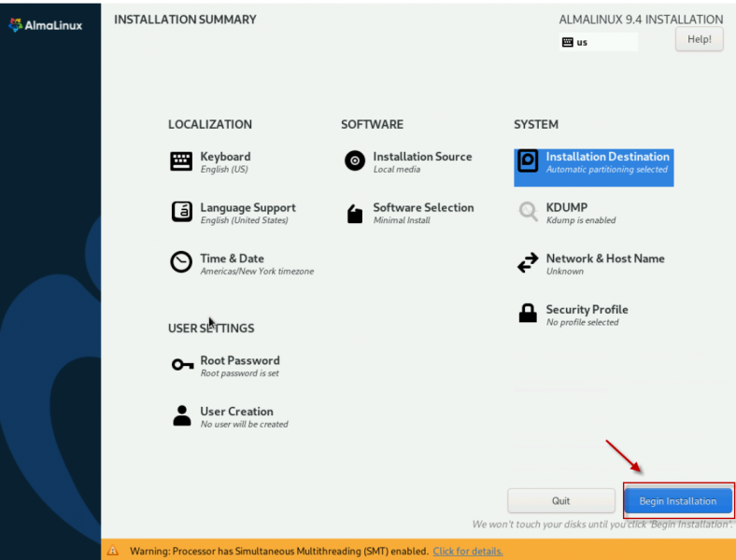Click the Root Password key icon

(x=182, y=364)
